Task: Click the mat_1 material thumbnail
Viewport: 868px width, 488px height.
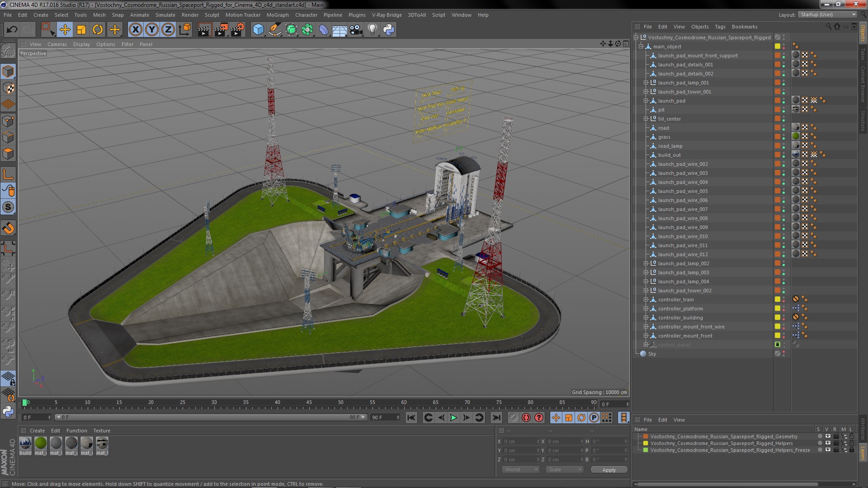Action: pos(40,442)
